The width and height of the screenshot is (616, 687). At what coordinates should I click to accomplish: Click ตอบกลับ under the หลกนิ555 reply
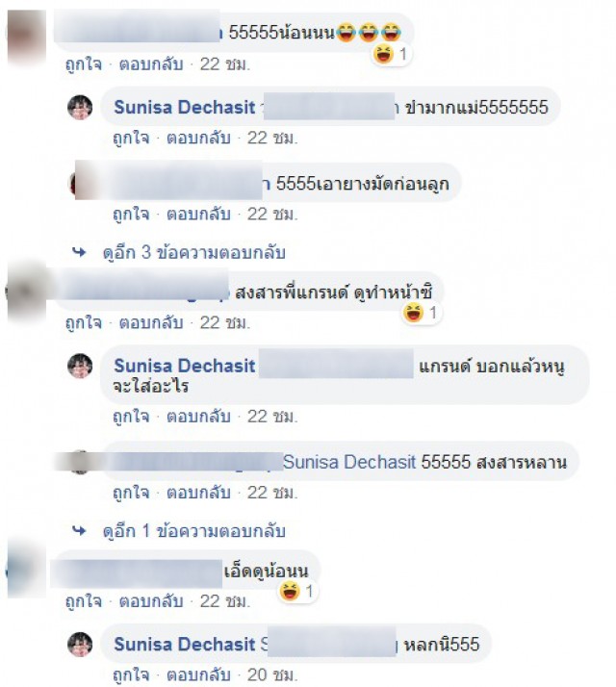click(198, 674)
